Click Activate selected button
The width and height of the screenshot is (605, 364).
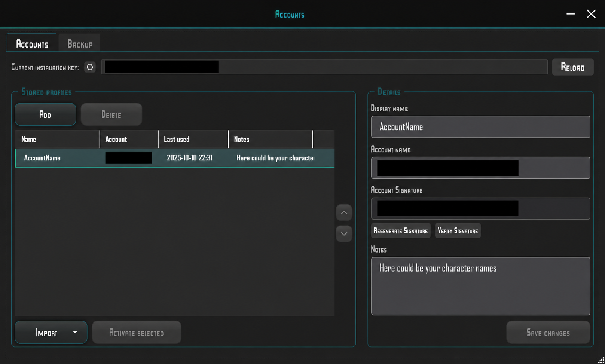tap(137, 332)
